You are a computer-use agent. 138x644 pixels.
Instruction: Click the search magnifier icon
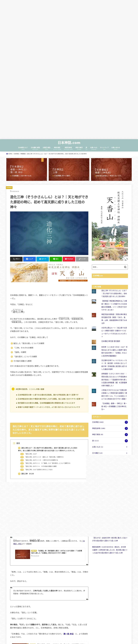125,267
